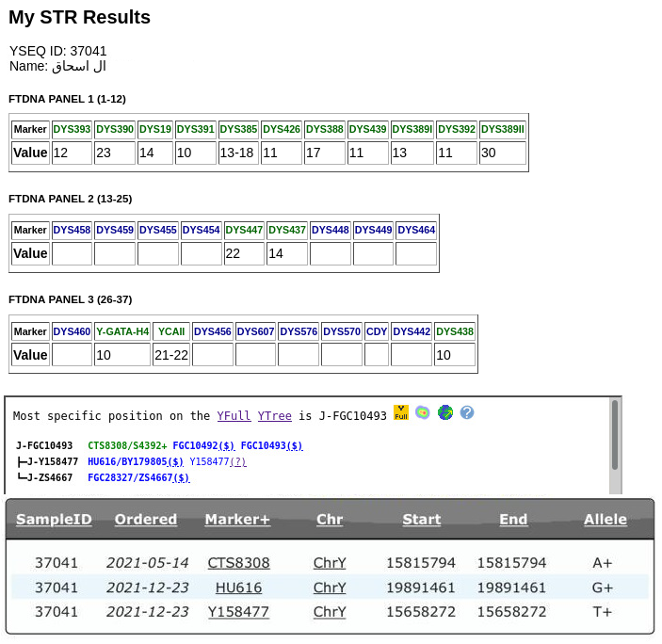The height and width of the screenshot is (644, 662).
Task: Click the DYS393 marker header
Action: (72, 129)
